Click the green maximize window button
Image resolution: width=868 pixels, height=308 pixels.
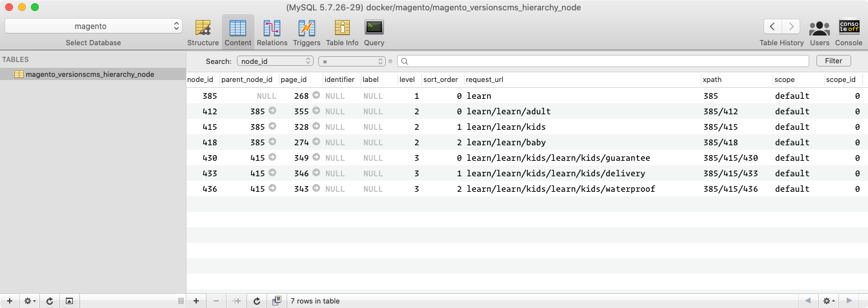pyautogui.click(x=35, y=7)
